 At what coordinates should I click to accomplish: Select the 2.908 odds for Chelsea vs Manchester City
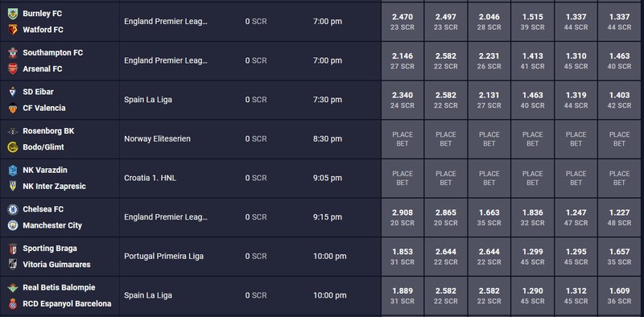402,217
